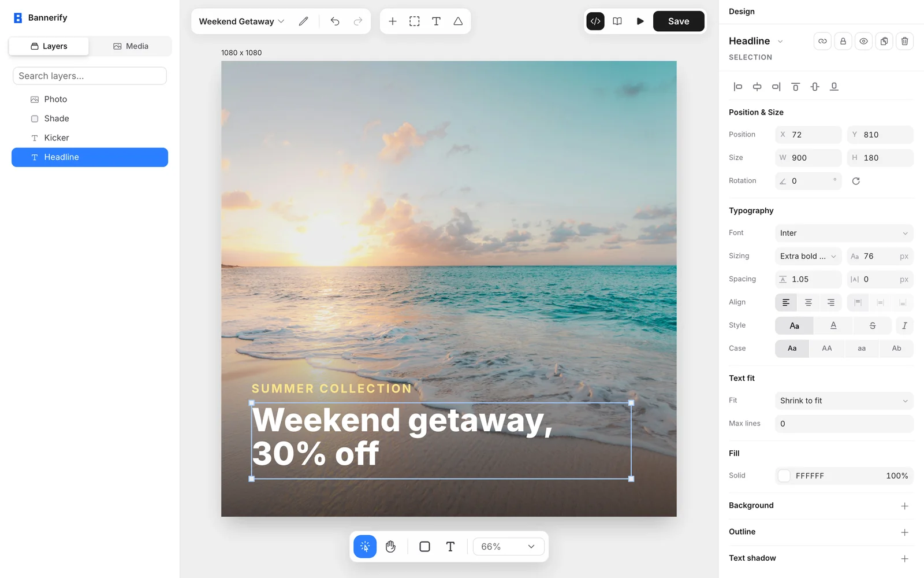Toggle italic text style
This screenshot has height=578, width=924.
(x=904, y=325)
